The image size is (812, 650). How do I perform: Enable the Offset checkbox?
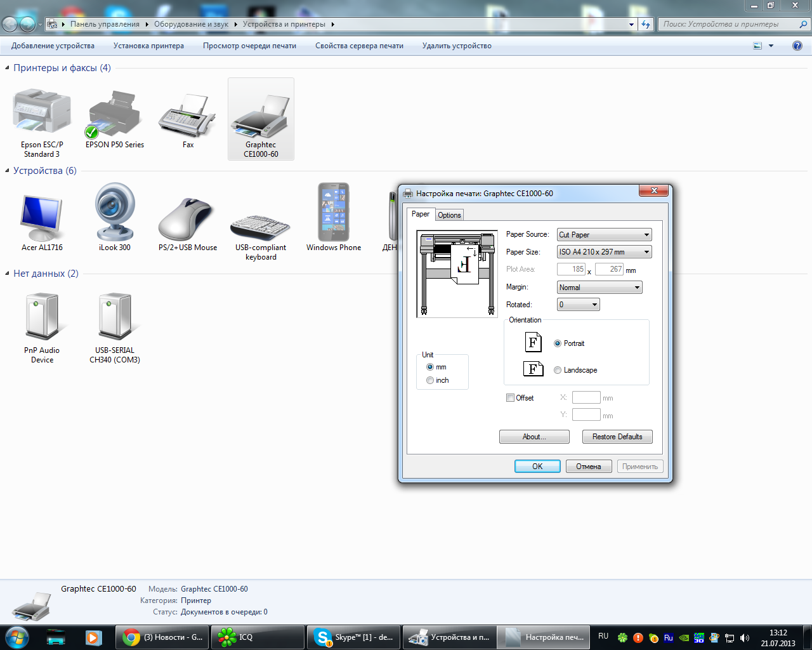click(510, 398)
